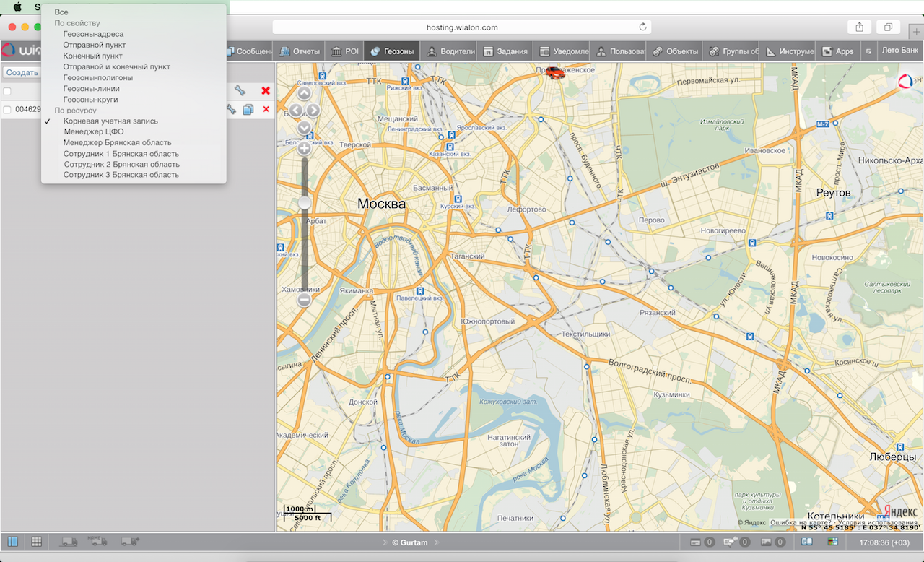Click the map zoom in plus button

point(304,149)
